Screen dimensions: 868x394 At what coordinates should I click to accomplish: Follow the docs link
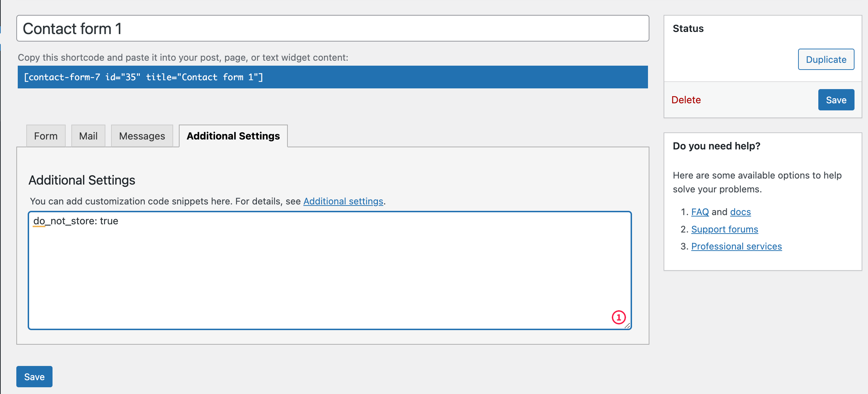(740, 212)
